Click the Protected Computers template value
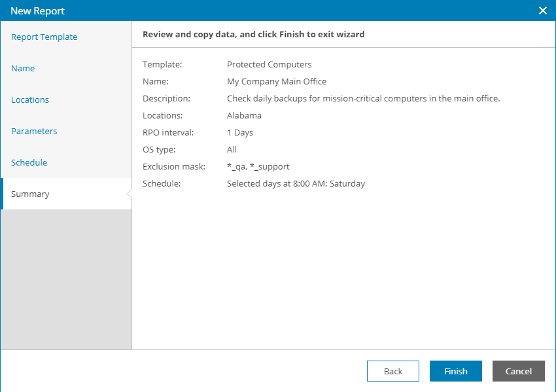This screenshot has height=392, width=556. tap(269, 65)
